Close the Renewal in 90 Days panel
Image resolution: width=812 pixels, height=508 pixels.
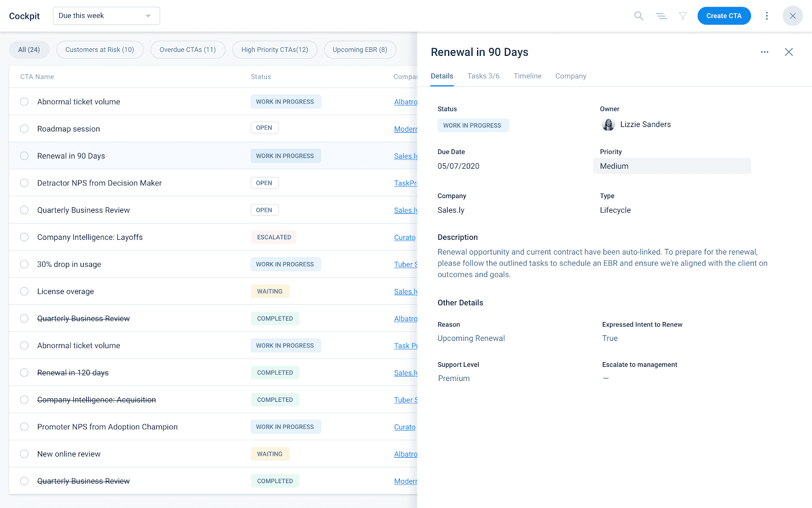pos(789,52)
